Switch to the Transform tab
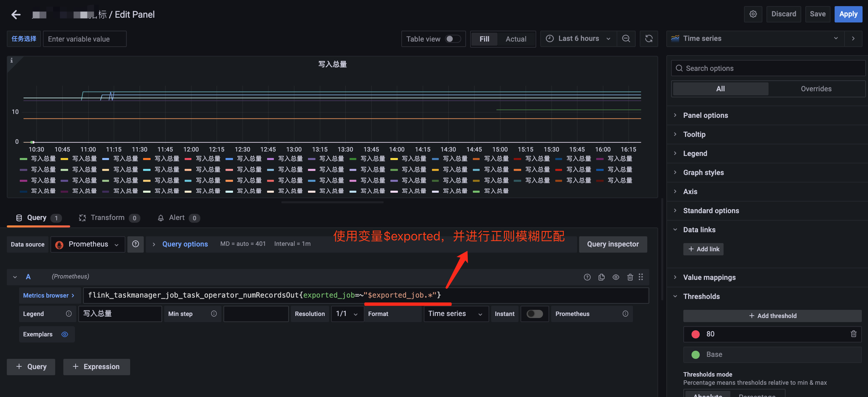Image resolution: width=868 pixels, height=397 pixels. tap(107, 218)
